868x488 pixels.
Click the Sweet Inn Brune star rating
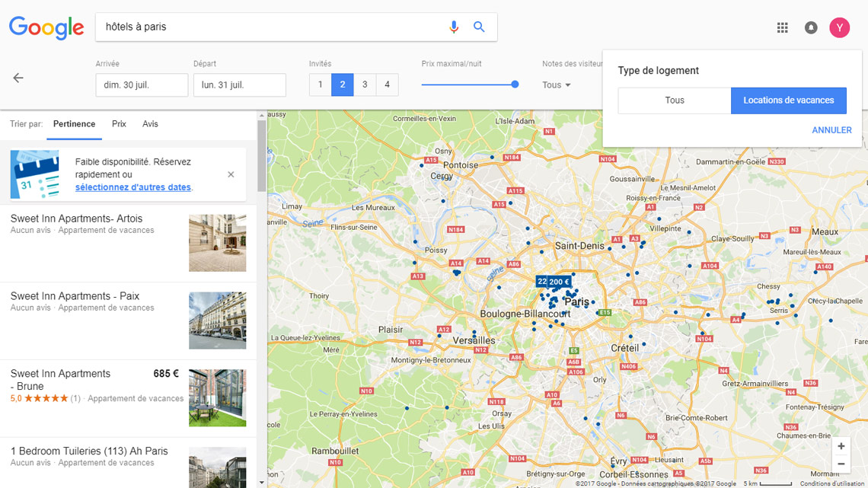[x=46, y=398]
